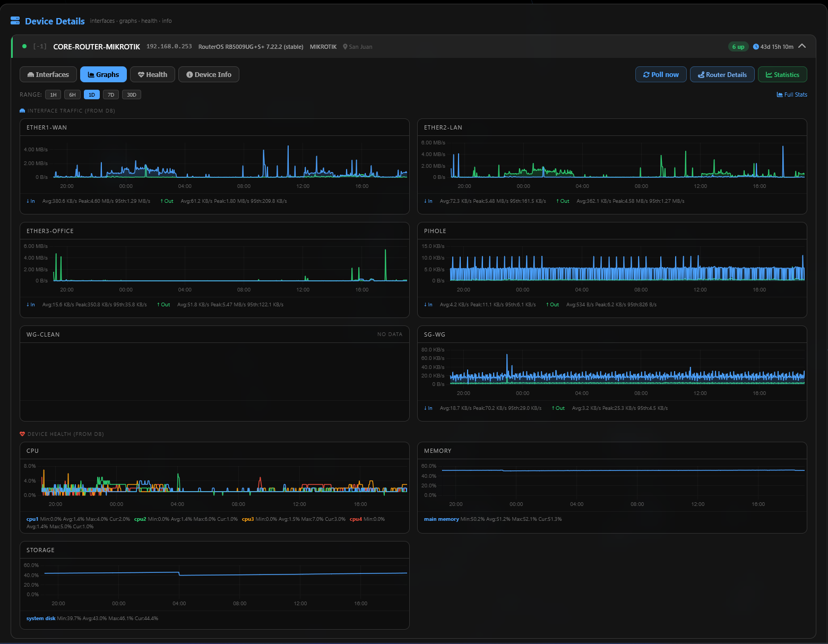Click the interfaces breadcrumb text

(x=102, y=21)
